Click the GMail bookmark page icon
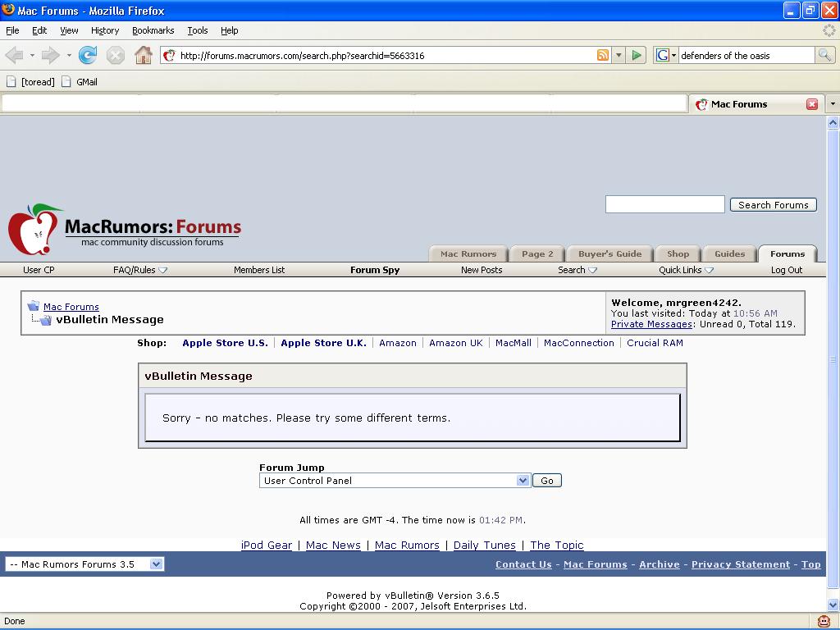This screenshot has width=840, height=630. pos(66,82)
